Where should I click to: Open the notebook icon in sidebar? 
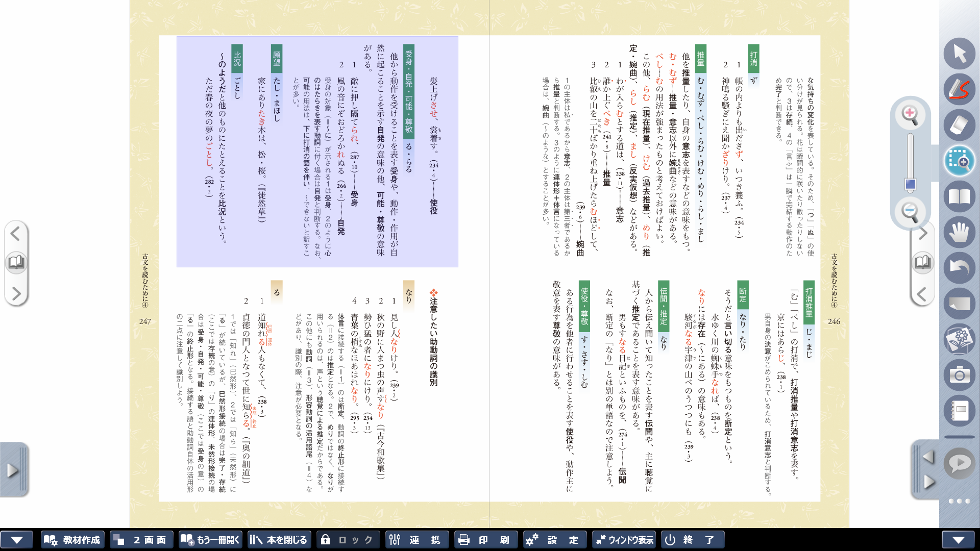point(959,411)
